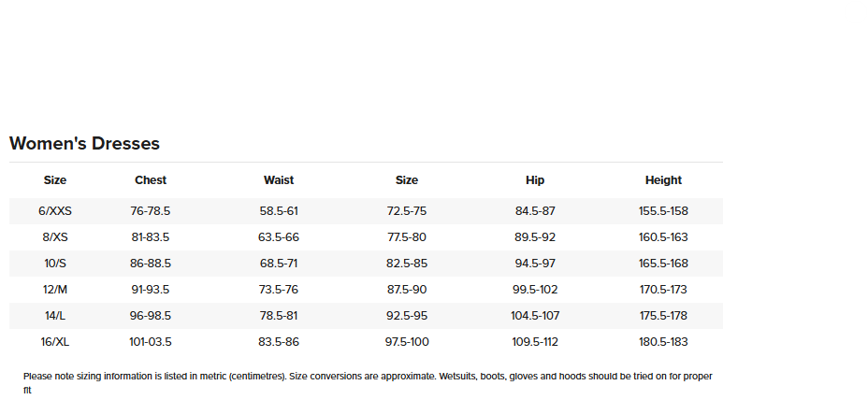Select the 10/S size row label
Screen dimensions: 868x414
click(55, 264)
